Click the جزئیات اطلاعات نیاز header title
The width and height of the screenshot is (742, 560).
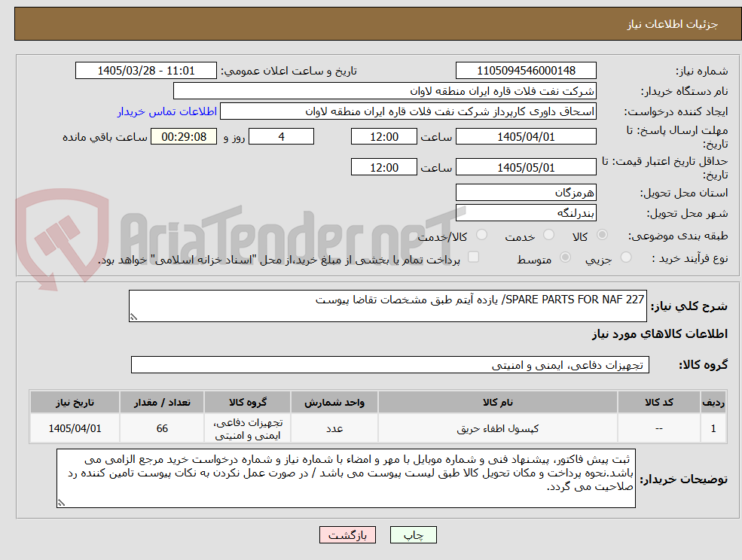673,24
